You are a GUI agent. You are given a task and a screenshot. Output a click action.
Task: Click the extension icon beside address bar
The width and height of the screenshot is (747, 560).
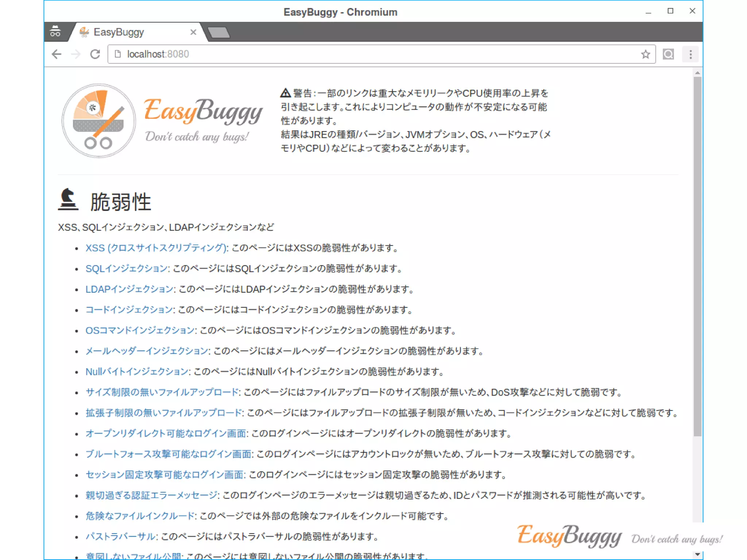[x=668, y=54]
